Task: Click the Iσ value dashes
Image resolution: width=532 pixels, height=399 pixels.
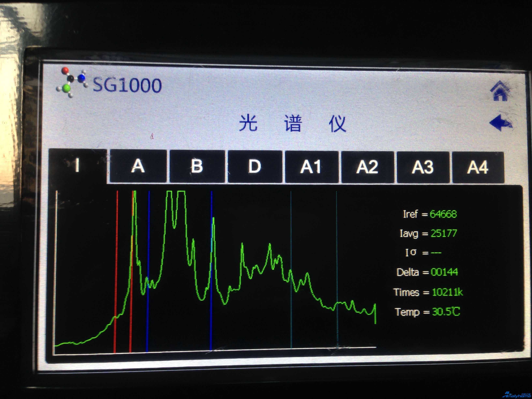Action: click(x=436, y=253)
